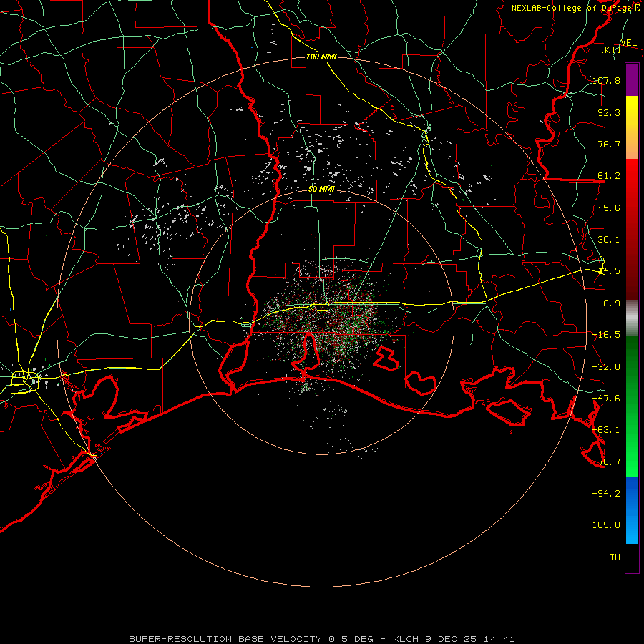Select the 92.3 velocity scale value
Viewport: 644px width, 644px height.
(x=609, y=112)
